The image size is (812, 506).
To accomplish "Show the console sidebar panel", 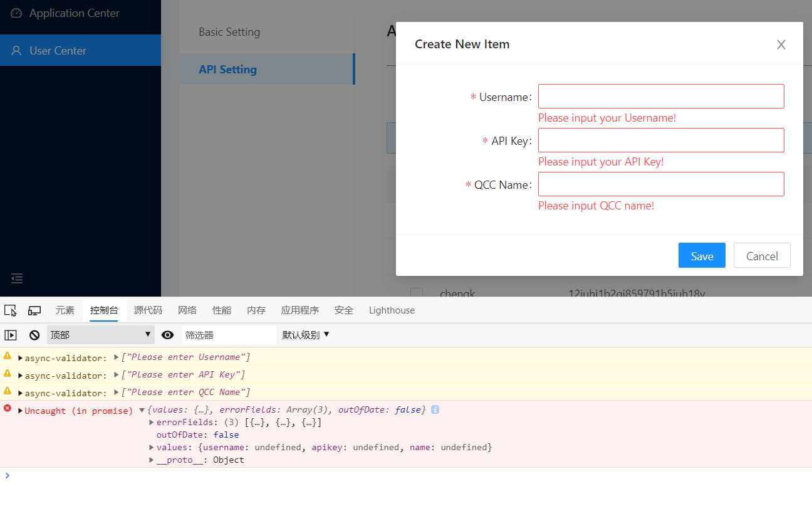I will click(x=11, y=334).
